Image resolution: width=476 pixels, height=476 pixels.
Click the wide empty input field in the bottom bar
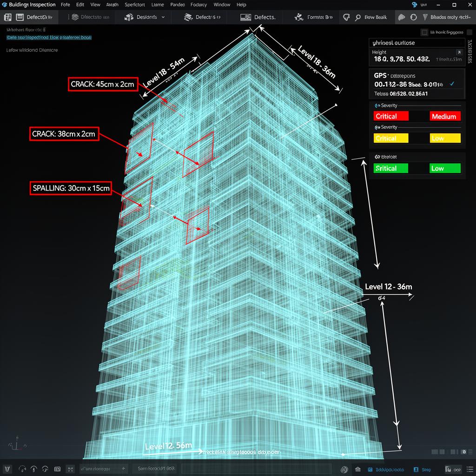coord(257,469)
